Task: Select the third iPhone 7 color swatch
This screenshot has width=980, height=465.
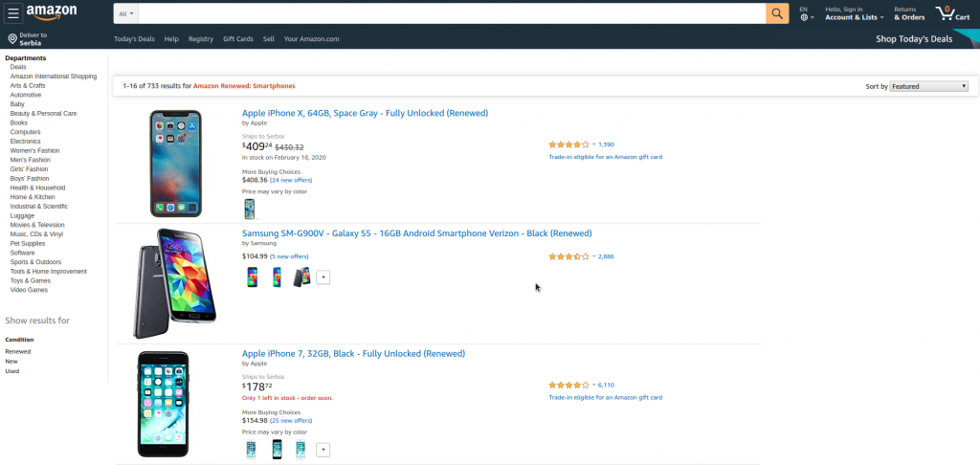Action: (x=301, y=450)
